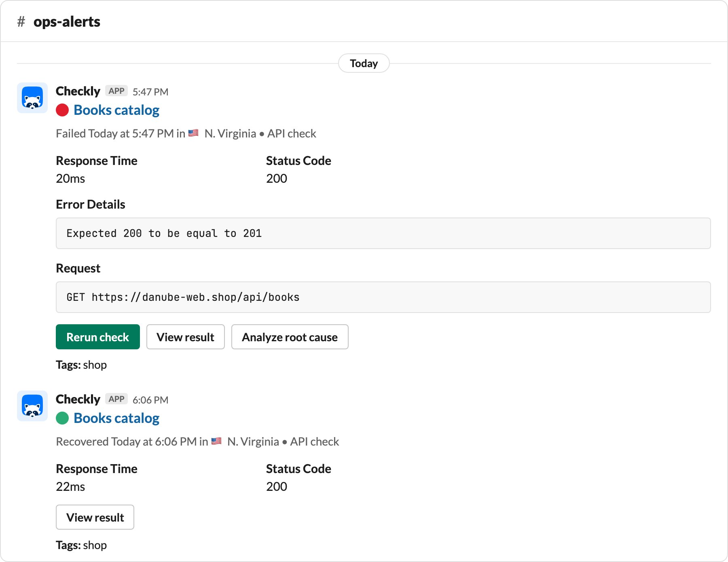Image resolution: width=728 pixels, height=562 pixels.
Task: Click the Analyze root cause button
Action: point(290,337)
